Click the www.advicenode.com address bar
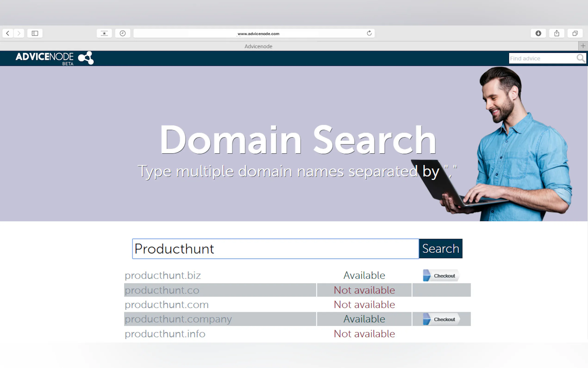 point(258,34)
